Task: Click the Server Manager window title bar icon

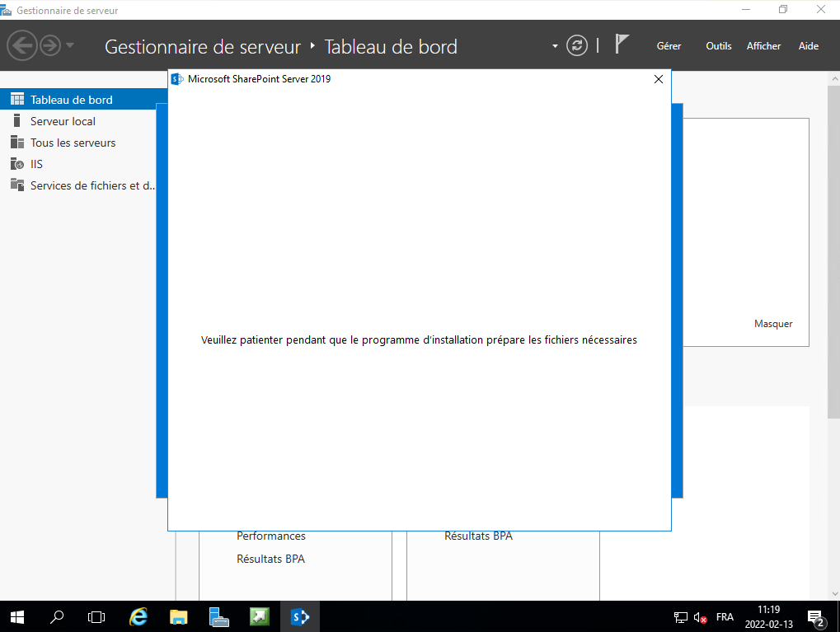Action: [x=6, y=10]
